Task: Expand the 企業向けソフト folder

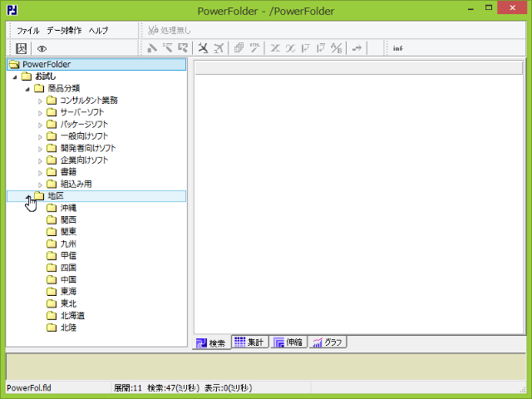Action: coord(40,160)
